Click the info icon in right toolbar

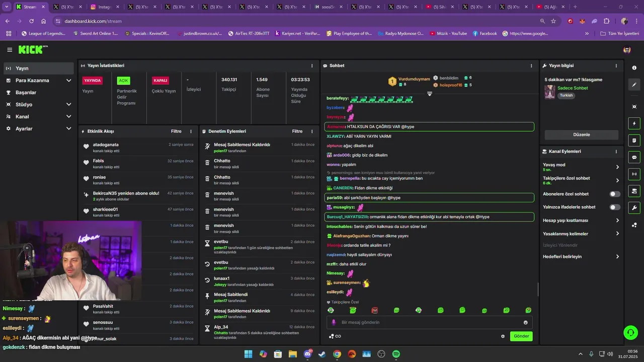pos(634,68)
